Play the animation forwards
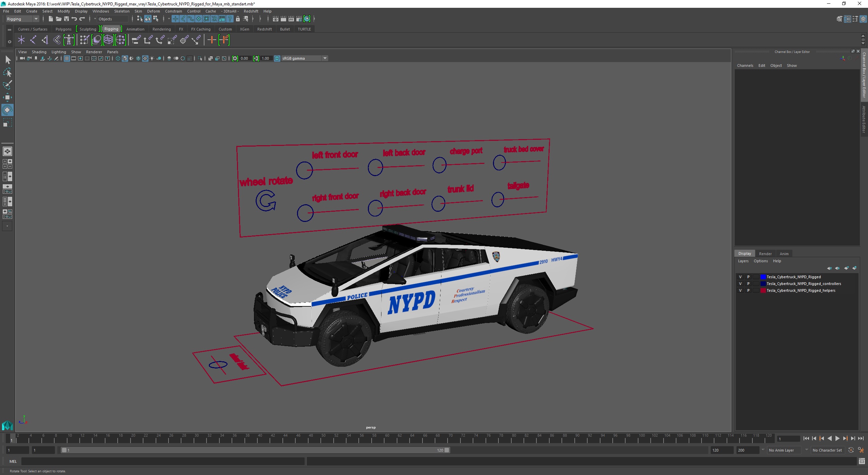 837,438
